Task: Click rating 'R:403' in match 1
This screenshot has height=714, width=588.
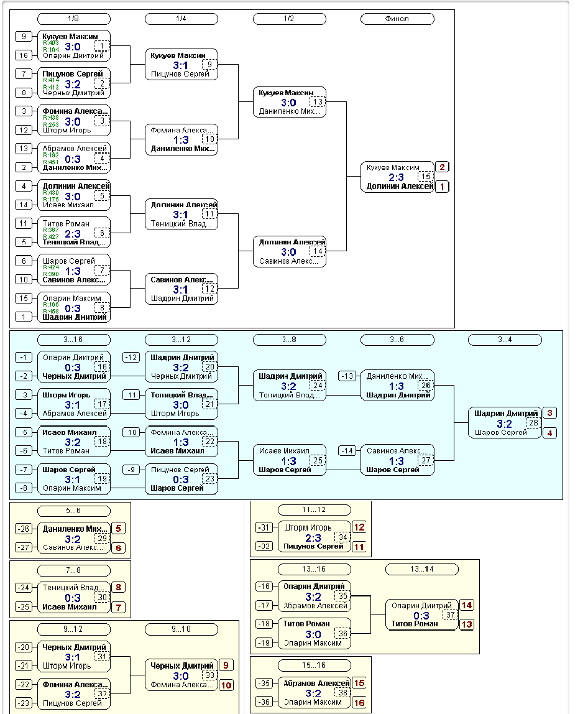Action: point(51,43)
